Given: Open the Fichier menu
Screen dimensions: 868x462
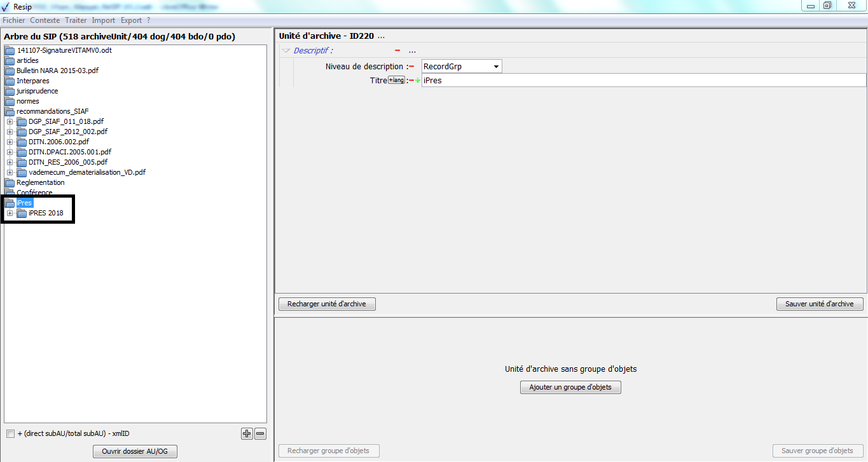Looking at the screenshot, I should (x=14, y=20).
